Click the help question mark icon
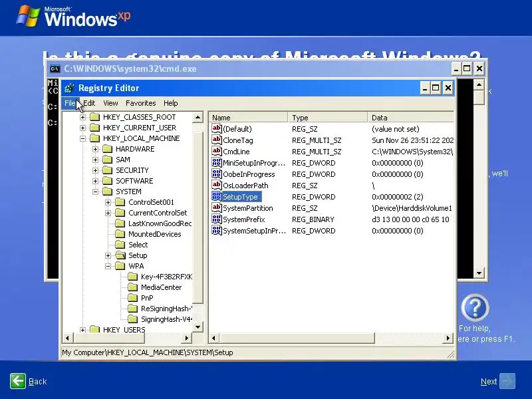 click(475, 308)
